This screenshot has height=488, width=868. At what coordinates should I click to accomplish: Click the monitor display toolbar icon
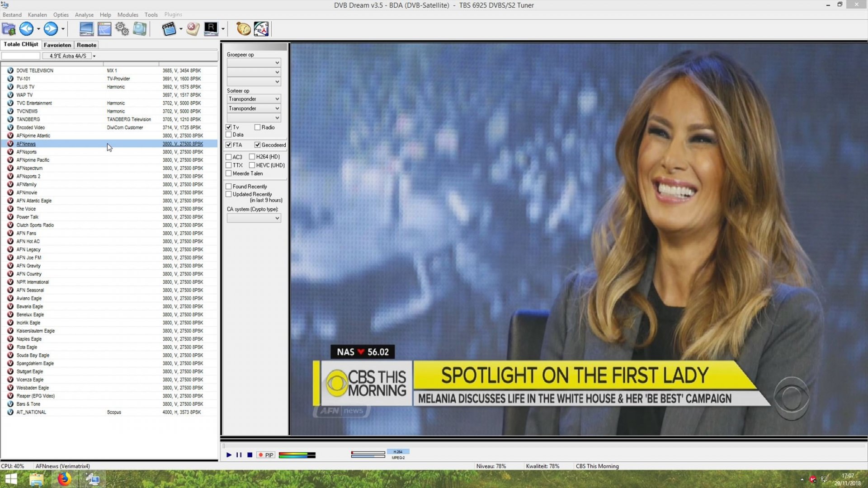(86, 29)
